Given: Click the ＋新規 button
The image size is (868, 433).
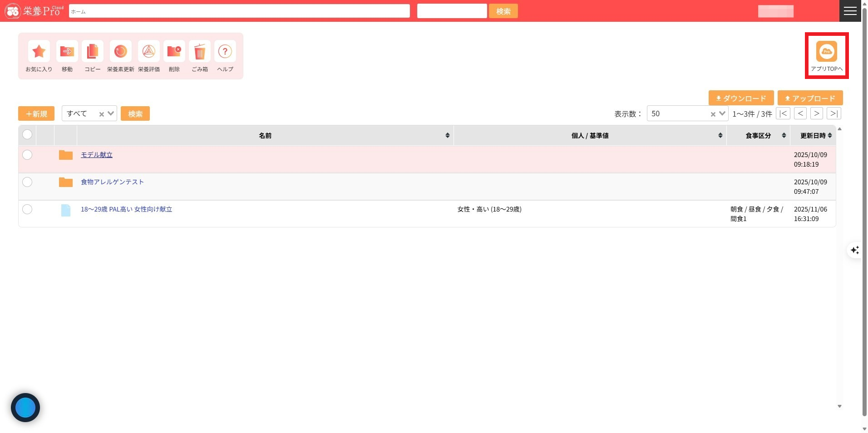Looking at the screenshot, I should 36,113.
